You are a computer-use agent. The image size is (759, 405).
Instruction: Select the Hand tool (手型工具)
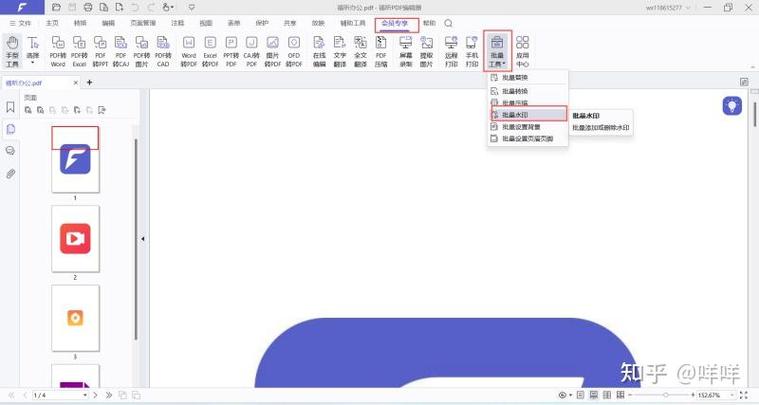(12, 50)
